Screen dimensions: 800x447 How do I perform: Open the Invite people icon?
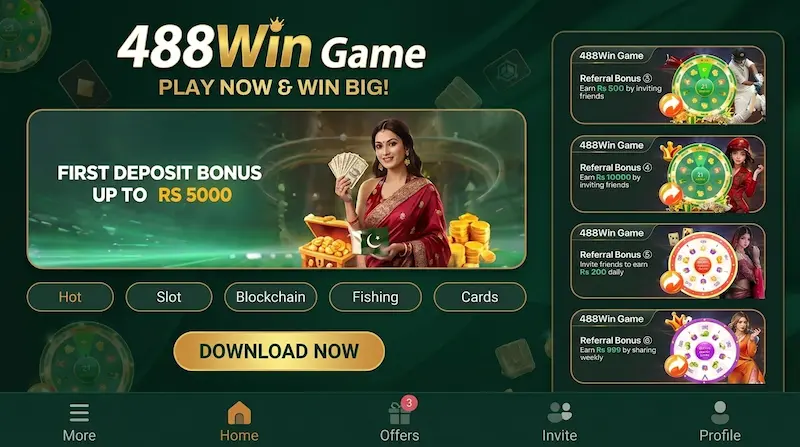click(x=560, y=412)
